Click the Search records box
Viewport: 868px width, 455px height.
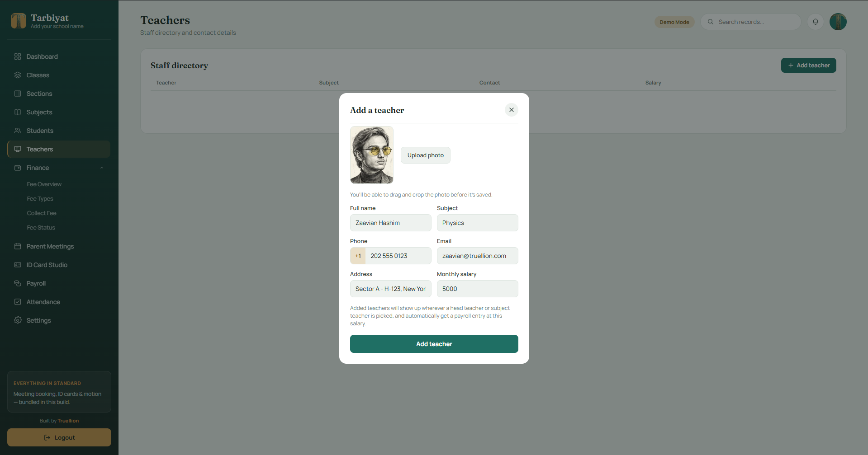click(751, 22)
